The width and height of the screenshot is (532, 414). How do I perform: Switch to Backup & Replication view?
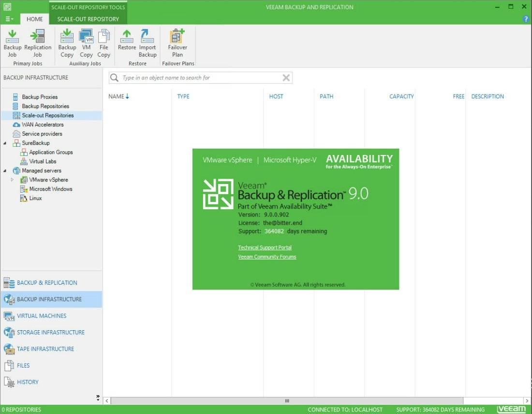point(51,283)
